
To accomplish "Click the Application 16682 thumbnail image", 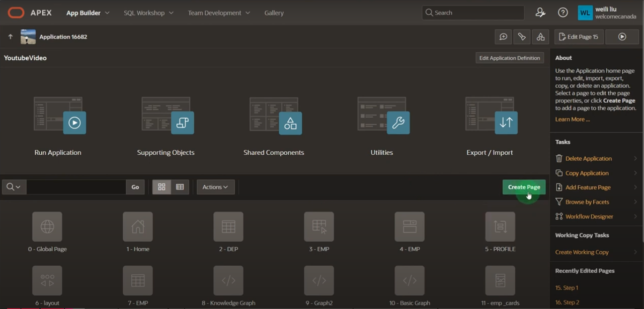I will pyautogui.click(x=28, y=37).
